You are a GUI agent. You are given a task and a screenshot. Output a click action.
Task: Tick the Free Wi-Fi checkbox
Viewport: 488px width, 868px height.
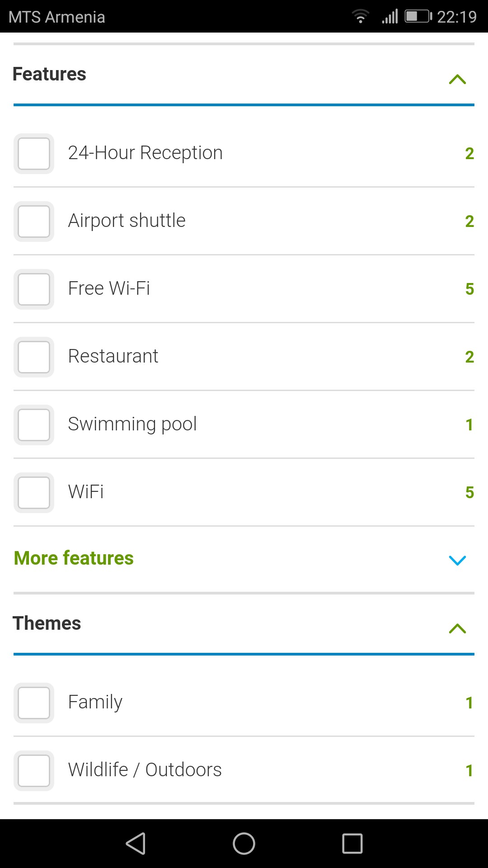coord(34,289)
